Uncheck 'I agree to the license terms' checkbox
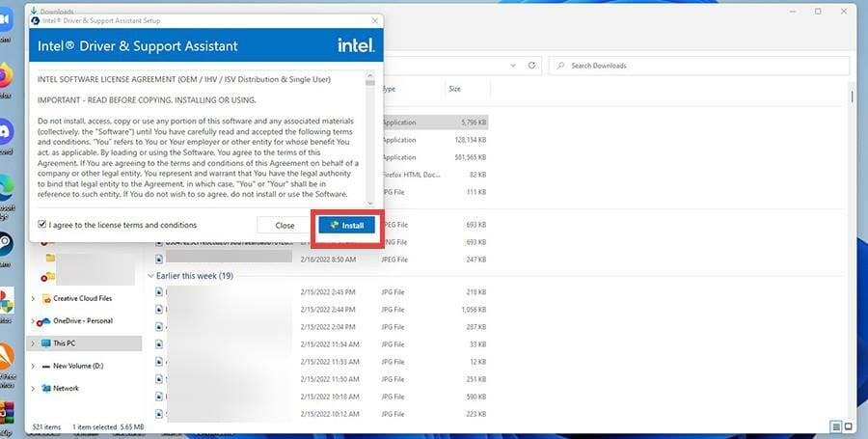The image size is (868, 439). click(x=41, y=224)
